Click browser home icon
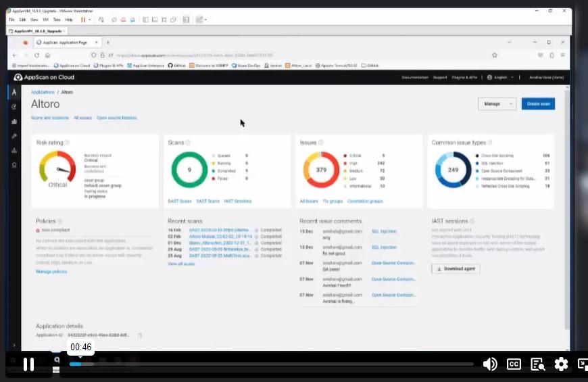The width and height of the screenshot is (588, 382). [47, 55]
